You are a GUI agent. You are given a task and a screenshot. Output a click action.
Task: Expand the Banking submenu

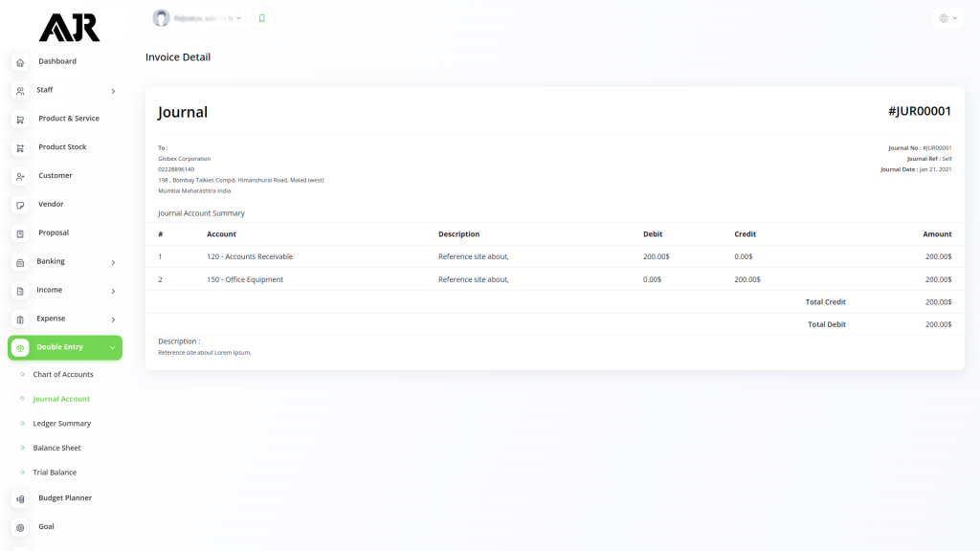pyautogui.click(x=113, y=262)
